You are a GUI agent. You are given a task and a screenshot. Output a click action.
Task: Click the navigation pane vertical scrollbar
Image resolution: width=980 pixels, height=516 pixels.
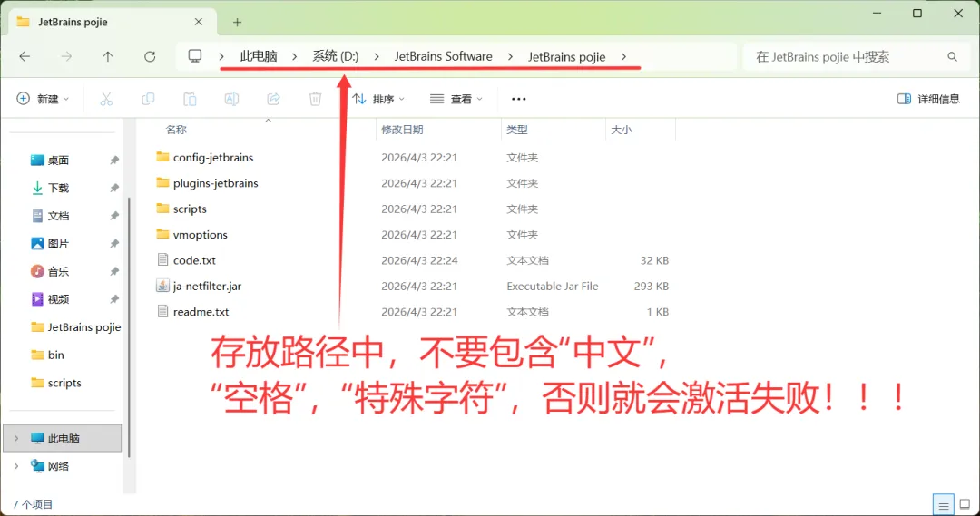(129, 326)
